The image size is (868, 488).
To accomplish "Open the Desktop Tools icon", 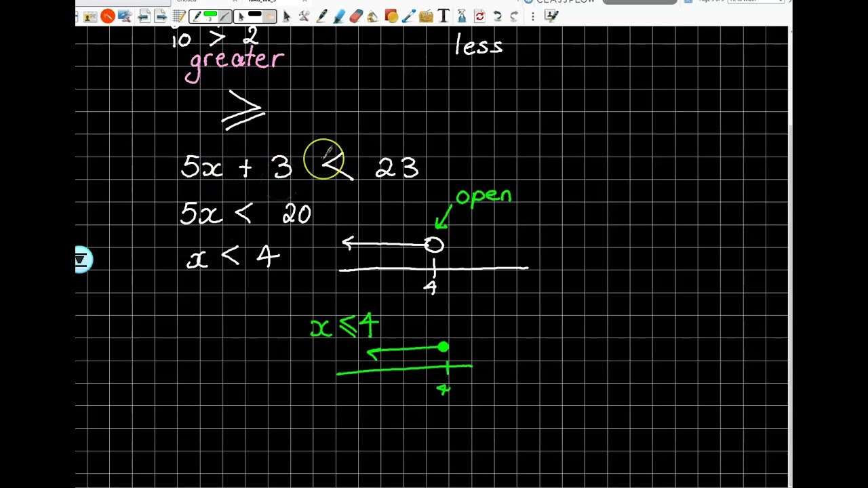I will coord(125,16).
